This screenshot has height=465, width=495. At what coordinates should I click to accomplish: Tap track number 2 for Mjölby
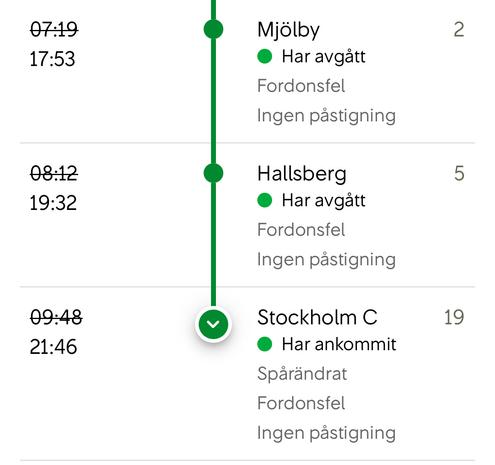pyautogui.click(x=459, y=30)
